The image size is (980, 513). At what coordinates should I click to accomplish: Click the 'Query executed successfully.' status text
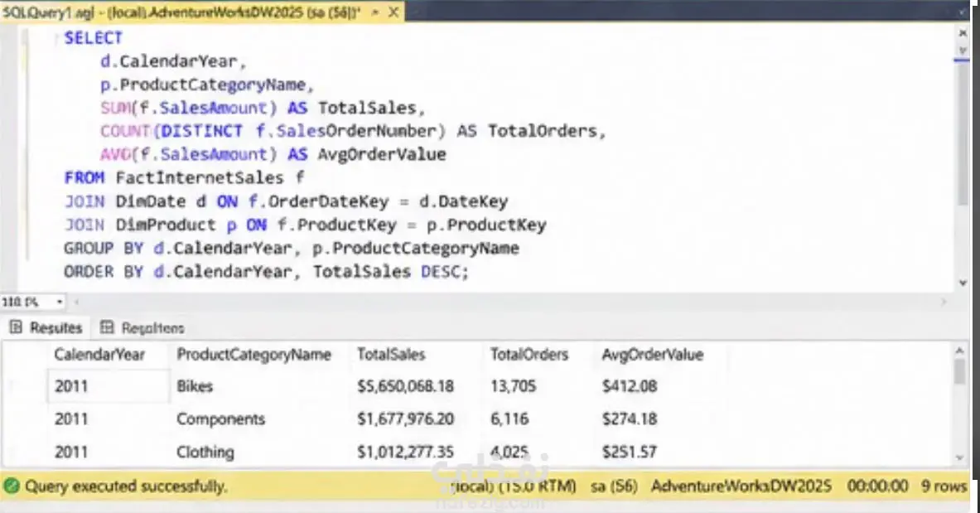[x=126, y=486]
